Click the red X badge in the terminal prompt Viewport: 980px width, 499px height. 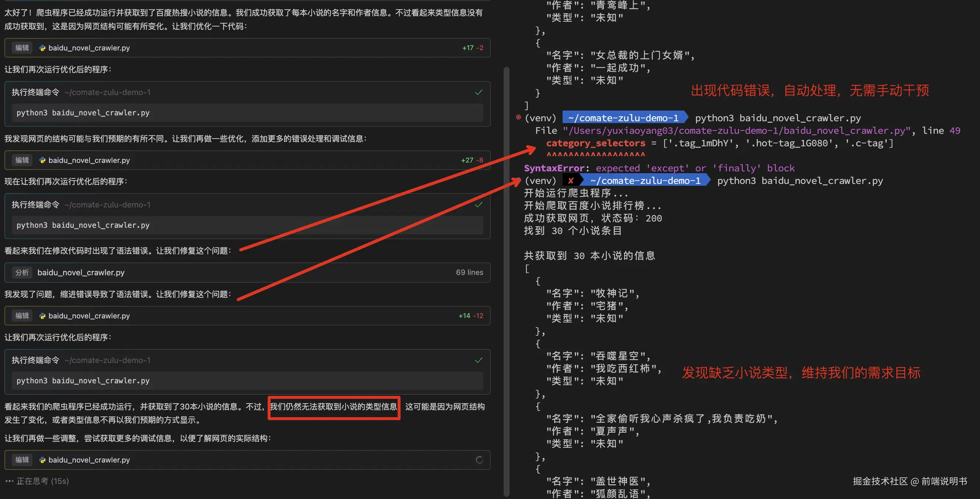(x=571, y=181)
